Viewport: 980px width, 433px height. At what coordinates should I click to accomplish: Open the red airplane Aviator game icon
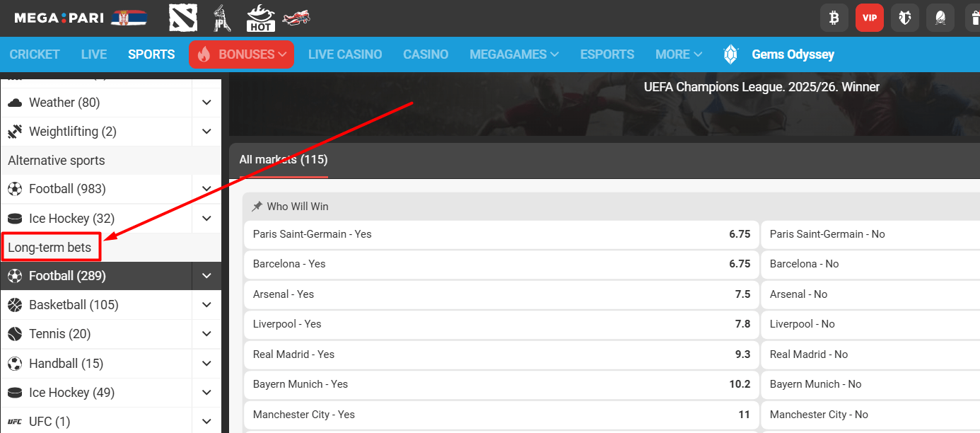click(296, 18)
